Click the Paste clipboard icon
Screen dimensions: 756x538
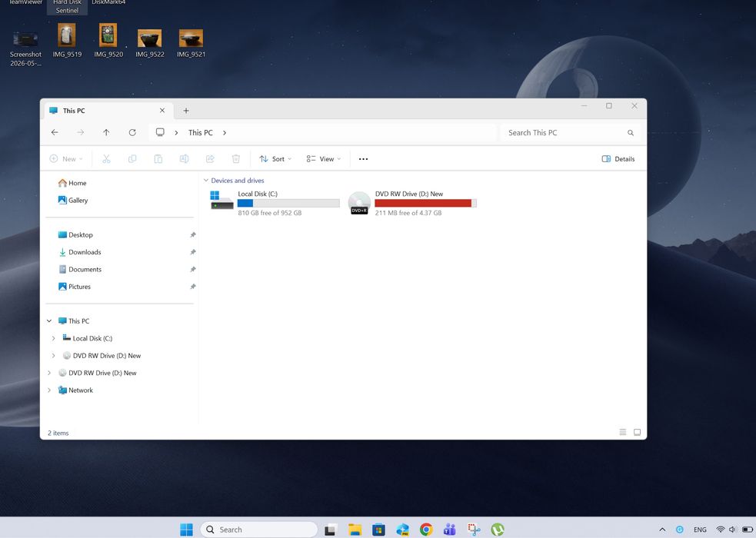[158, 159]
